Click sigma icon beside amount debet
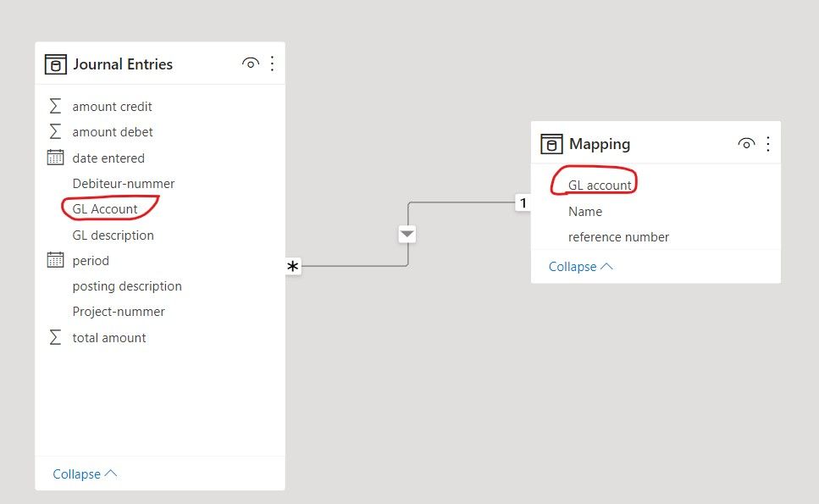 [55, 131]
